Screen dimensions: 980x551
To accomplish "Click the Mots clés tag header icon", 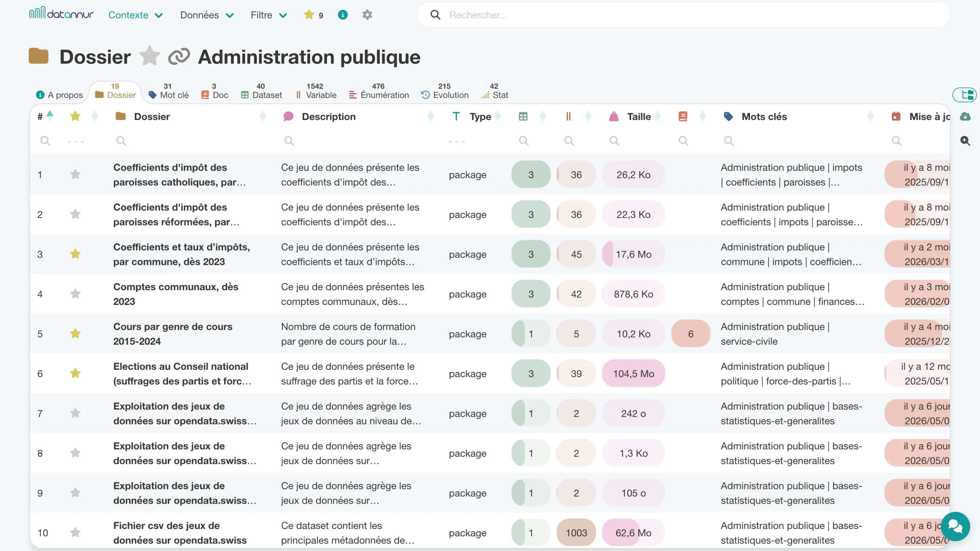I will 728,117.
